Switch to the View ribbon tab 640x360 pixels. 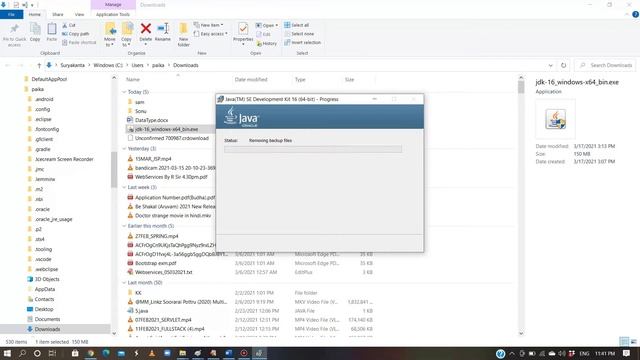pos(79,14)
